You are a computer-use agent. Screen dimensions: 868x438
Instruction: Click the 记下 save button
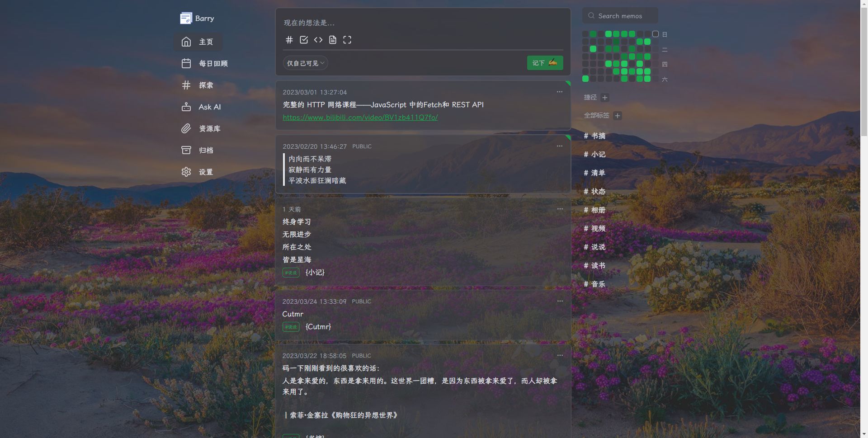click(545, 63)
